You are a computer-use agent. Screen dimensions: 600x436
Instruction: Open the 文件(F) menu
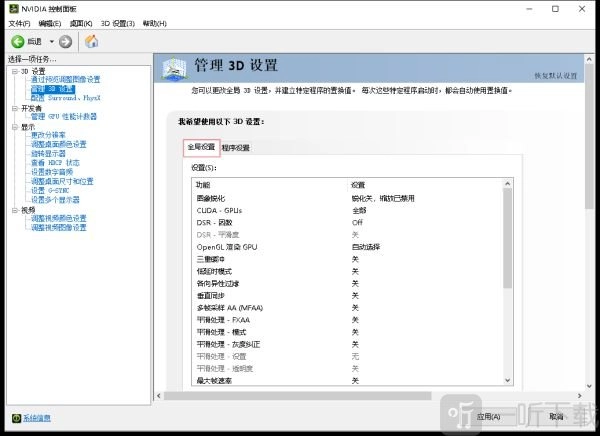point(19,23)
